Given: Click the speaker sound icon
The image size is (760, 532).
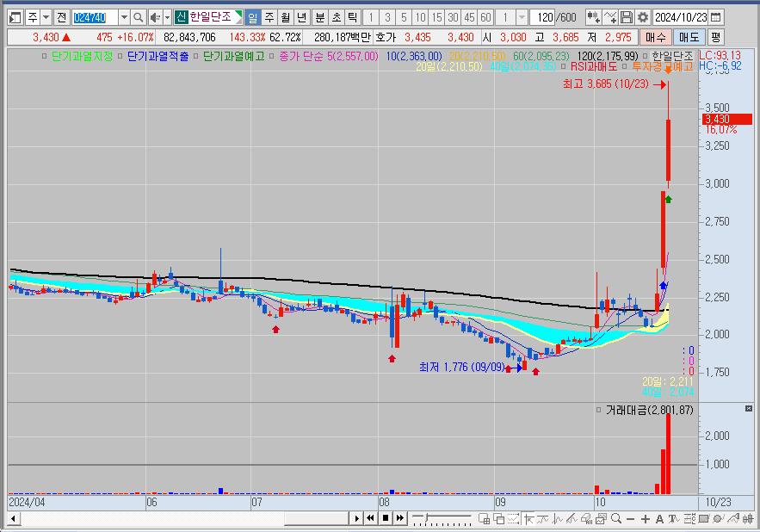Looking at the screenshot, I should (155, 18).
